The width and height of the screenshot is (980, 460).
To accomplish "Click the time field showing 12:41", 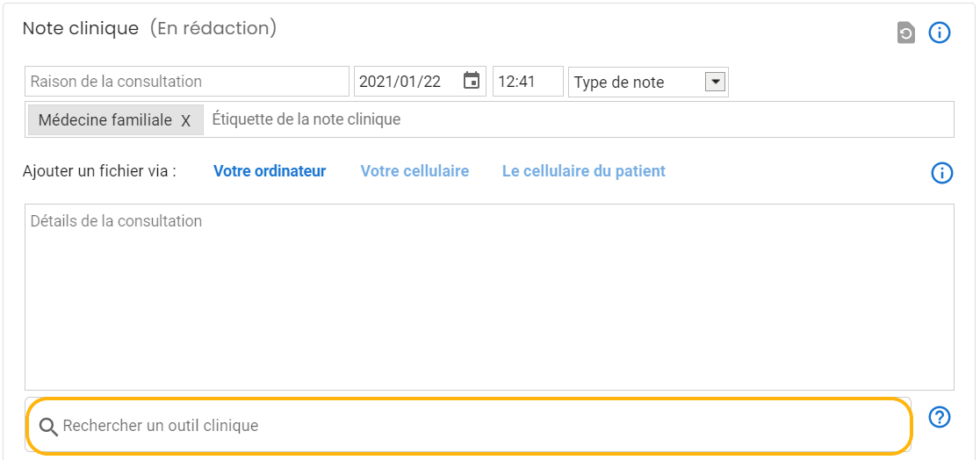I will pyautogui.click(x=527, y=82).
